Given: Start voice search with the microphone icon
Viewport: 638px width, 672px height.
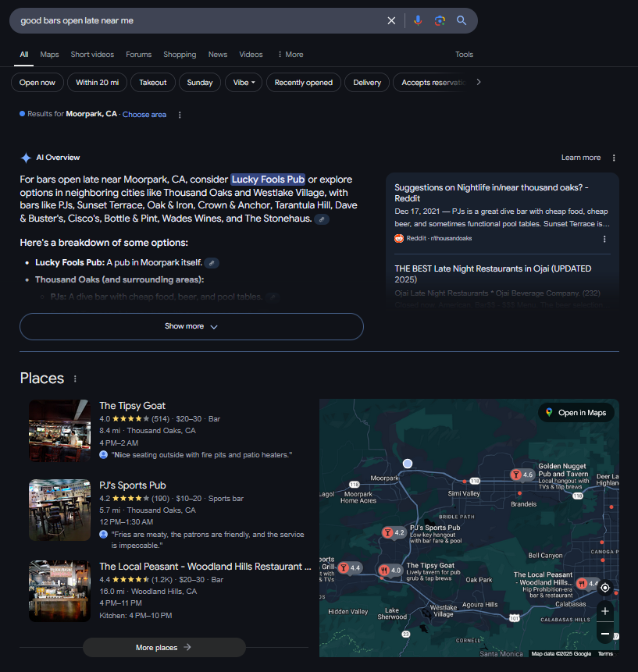Looking at the screenshot, I should [x=418, y=20].
